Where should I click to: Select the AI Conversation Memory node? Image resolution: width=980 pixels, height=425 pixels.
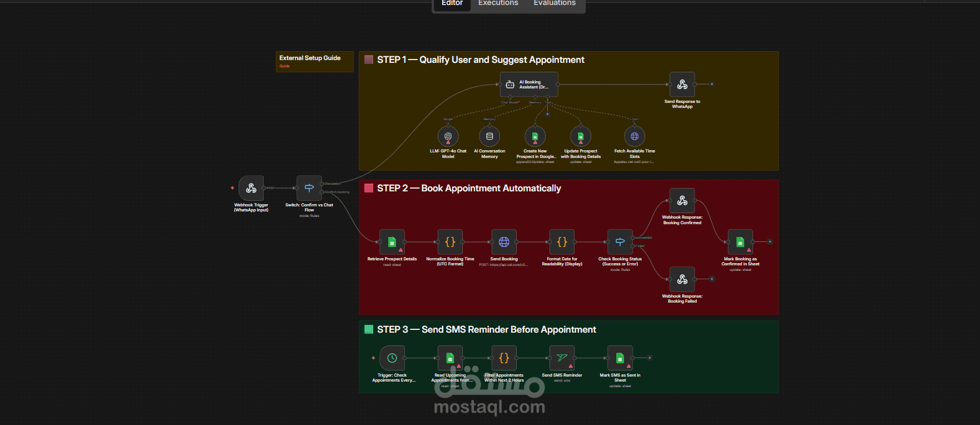[x=489, y=136]
